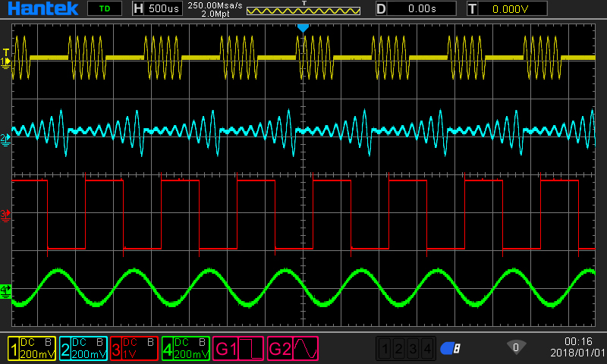The width and height of the screenshot is (607, 364).
Task: Click the waveform memory overview bar
Action: 303,11
